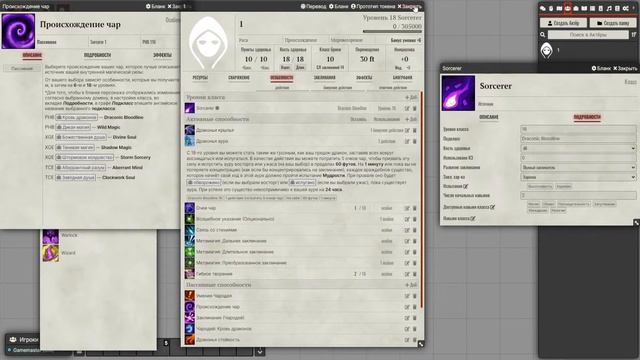Viewport: 640px width, 360px height.
Task: Click Создать Актёр button
Action: (563, 23)
